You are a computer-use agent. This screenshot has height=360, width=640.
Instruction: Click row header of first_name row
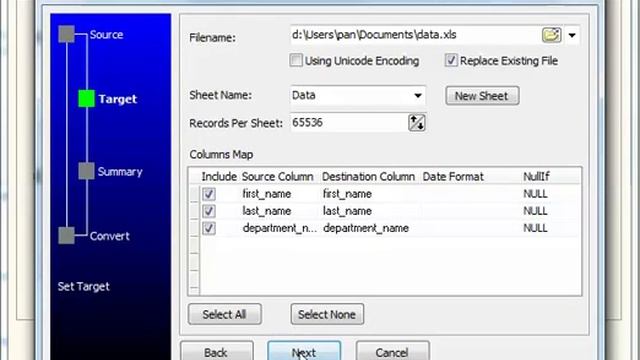pos(194,194)
